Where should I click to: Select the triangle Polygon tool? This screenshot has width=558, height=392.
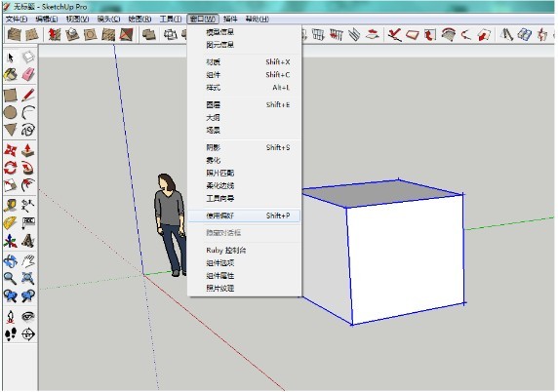(11, 130)
